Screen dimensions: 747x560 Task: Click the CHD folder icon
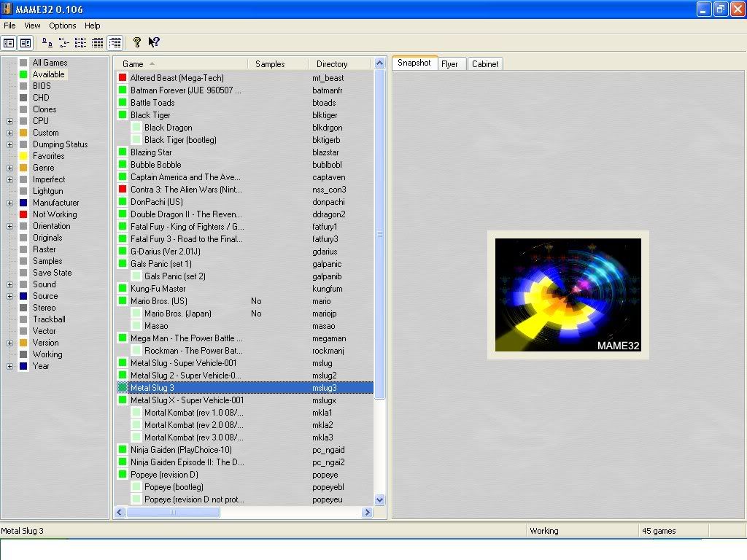tap(23, 98)
